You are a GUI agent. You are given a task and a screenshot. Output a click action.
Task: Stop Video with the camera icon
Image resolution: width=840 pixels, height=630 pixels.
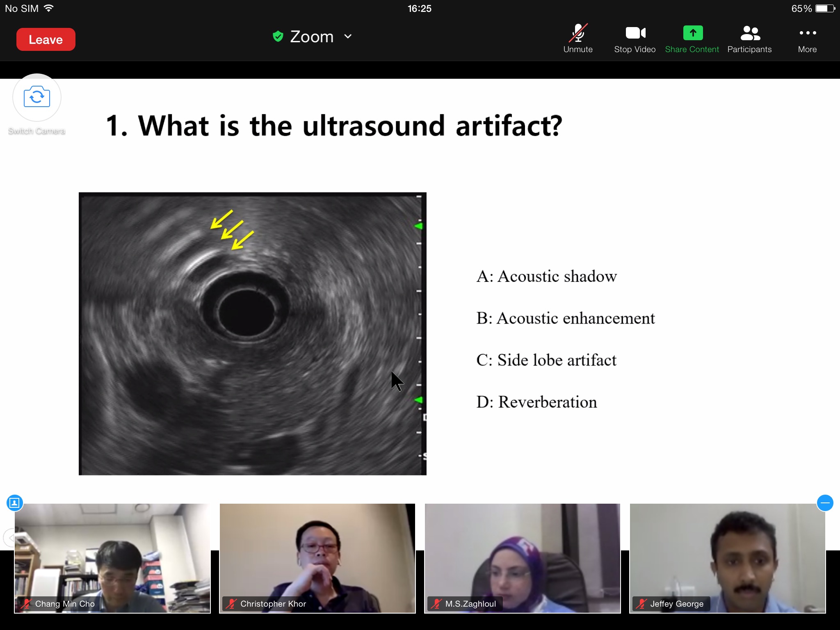[x=635, y=39]
